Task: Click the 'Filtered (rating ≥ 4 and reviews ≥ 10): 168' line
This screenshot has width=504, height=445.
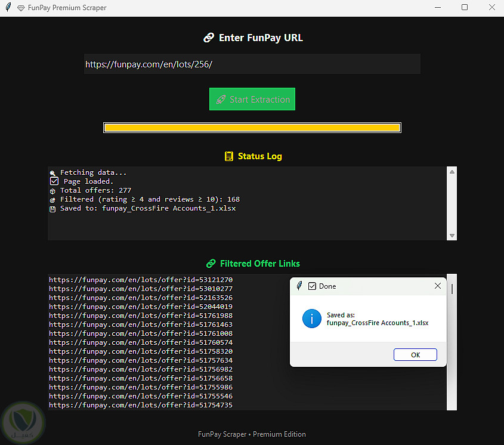Action: pos(150,199)
